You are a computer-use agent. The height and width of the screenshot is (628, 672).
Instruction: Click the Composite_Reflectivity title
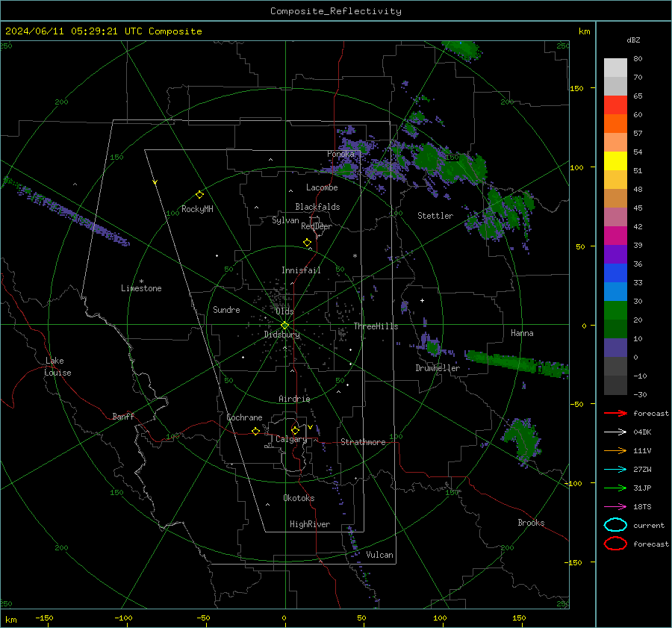coord(336,11)
